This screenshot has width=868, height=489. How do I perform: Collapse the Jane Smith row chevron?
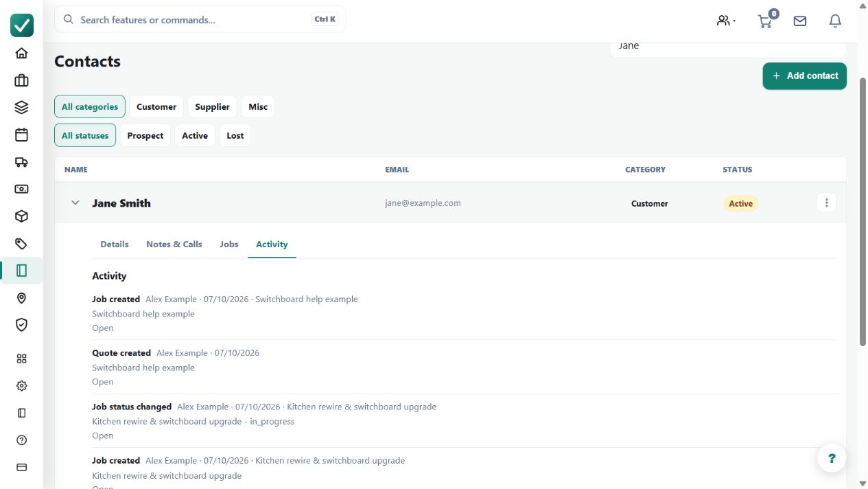(75, 203)
